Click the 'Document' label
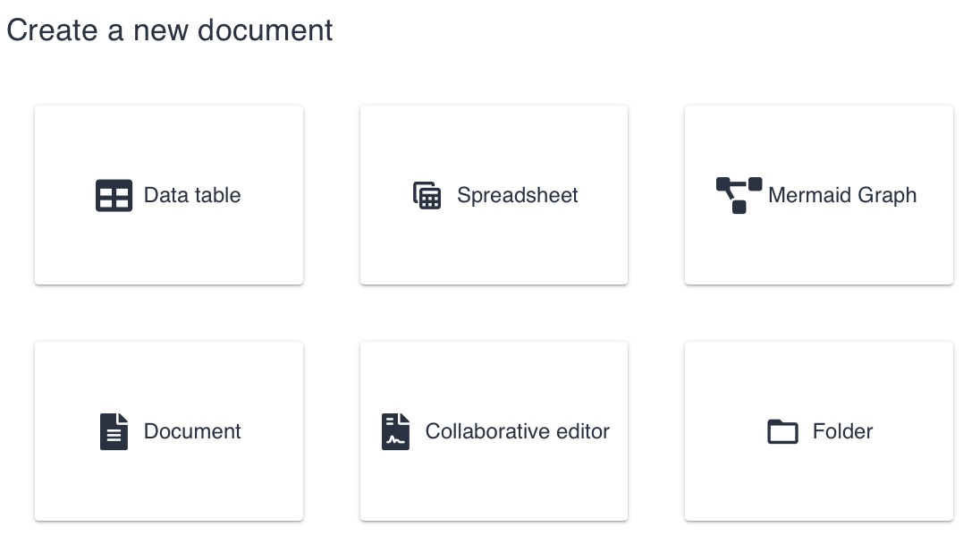The height and width of the screenshot is (544, 980). [192, 431]
